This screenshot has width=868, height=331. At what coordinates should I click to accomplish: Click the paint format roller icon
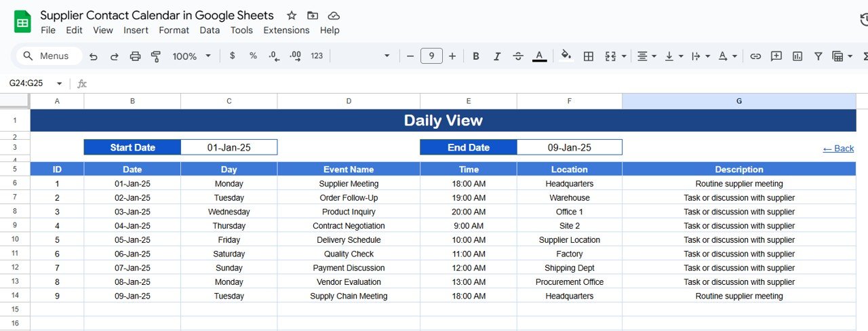pos(156,56)
